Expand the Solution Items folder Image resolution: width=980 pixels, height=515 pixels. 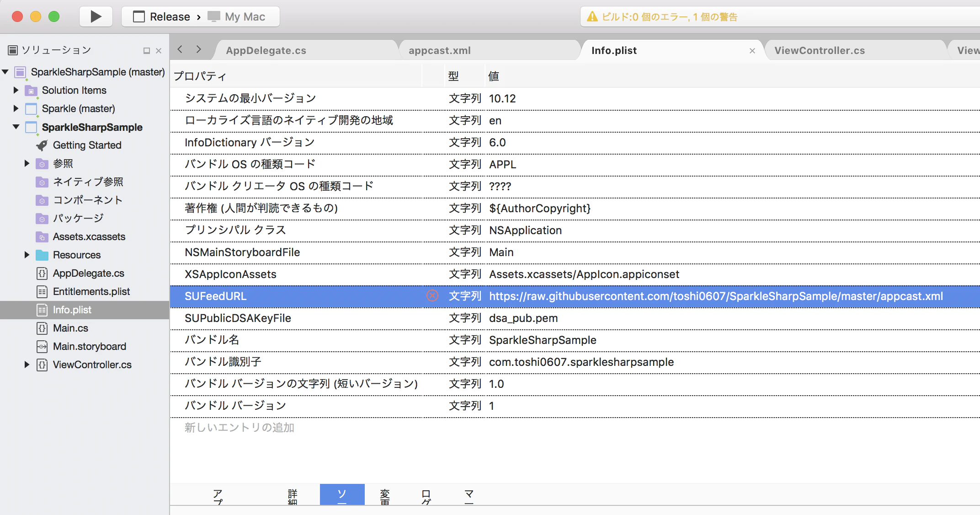click(x=16, y=90)
